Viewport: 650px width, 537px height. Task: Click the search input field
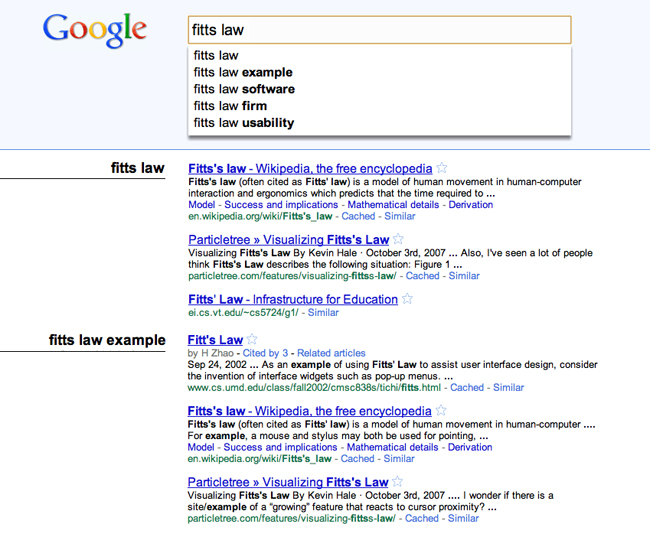[x=380, y=30]
